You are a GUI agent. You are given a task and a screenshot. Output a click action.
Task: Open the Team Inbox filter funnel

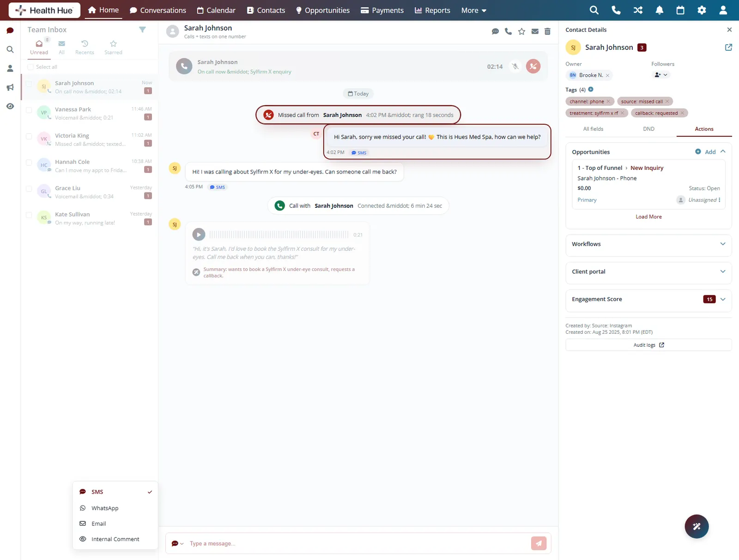142,30
